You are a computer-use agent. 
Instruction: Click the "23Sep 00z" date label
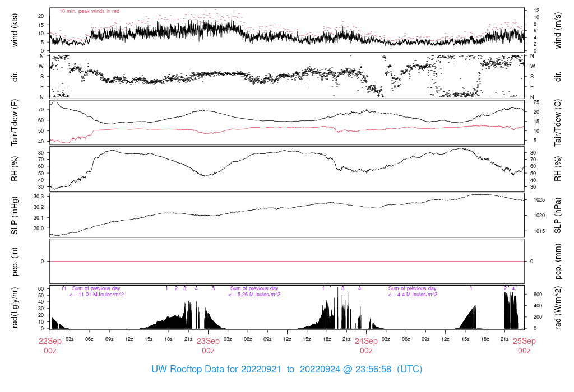(208, 346)
